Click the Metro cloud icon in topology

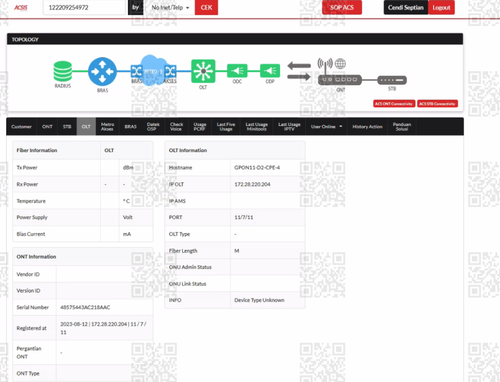click(x=153, y=70)
